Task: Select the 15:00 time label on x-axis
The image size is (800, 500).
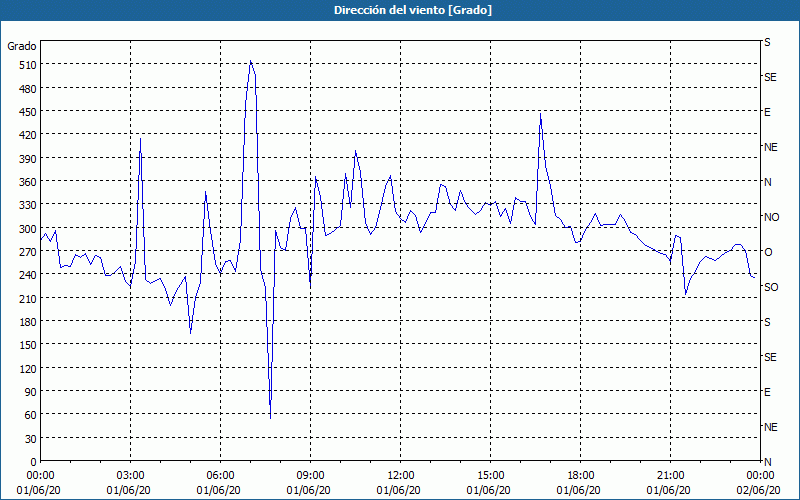Action: tap(490, 476)
